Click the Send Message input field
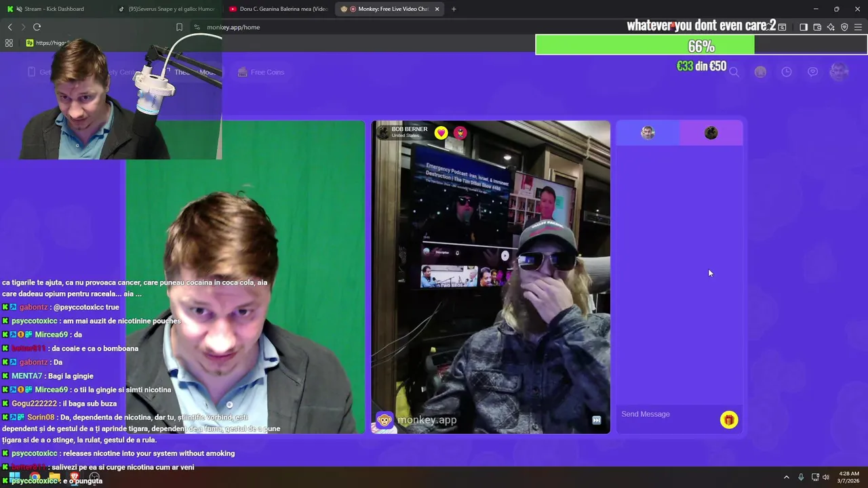The width and height of the screenshot is (868, 488). (668, 414)
